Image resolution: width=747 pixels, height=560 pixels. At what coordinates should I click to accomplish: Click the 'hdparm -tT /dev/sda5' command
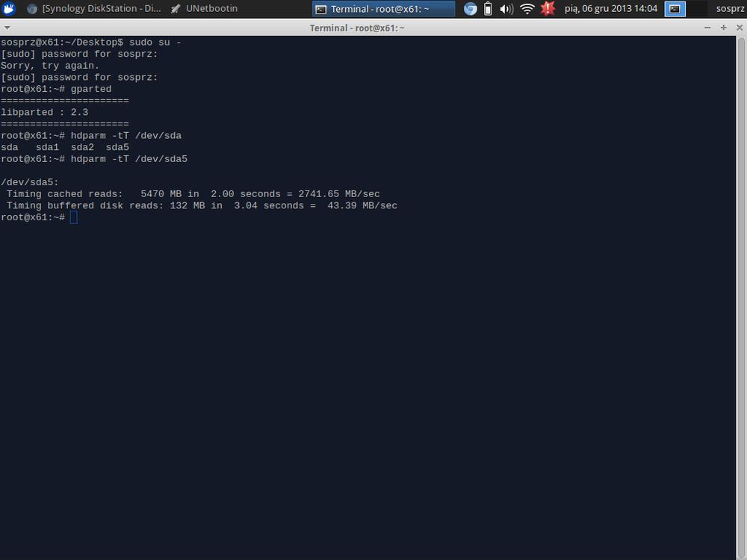[x=129, y=159]
